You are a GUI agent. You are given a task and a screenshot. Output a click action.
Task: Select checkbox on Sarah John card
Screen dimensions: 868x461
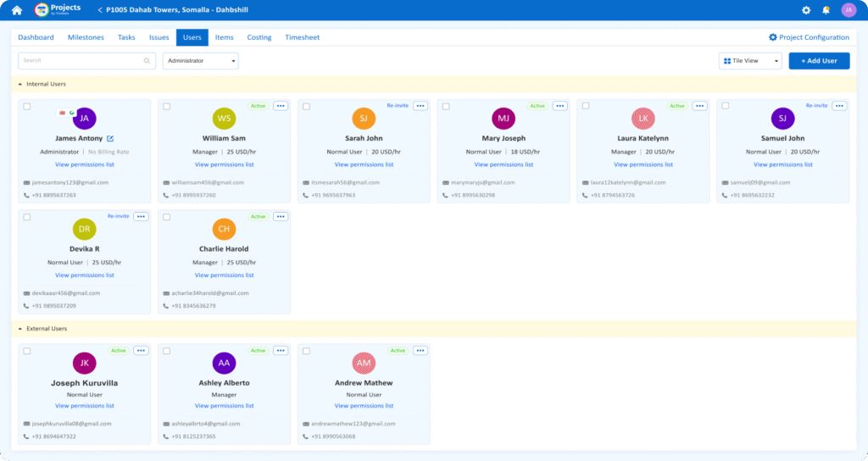(306, 107)
